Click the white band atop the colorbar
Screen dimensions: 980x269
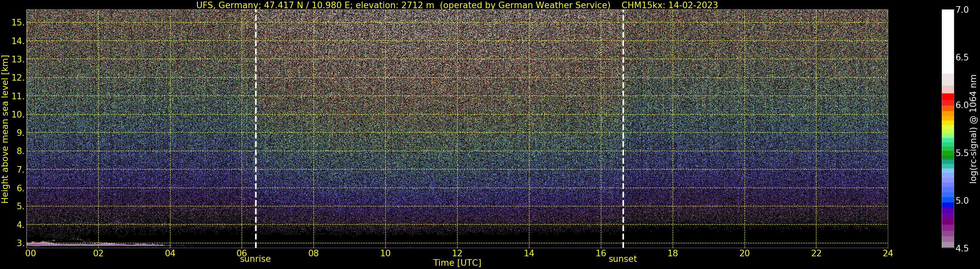click(948, 42)
